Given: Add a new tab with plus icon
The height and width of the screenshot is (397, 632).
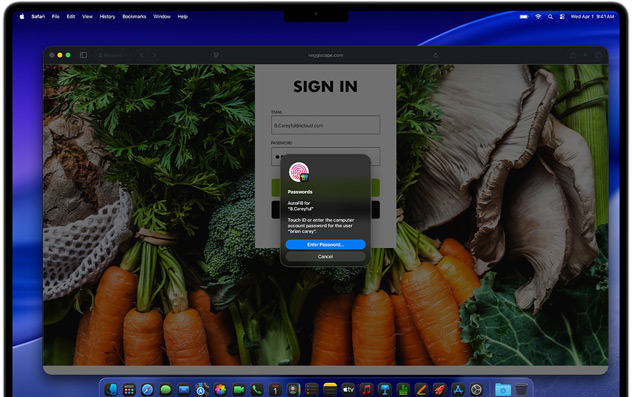Looking at the screenshot, I should tap(586, 55).
